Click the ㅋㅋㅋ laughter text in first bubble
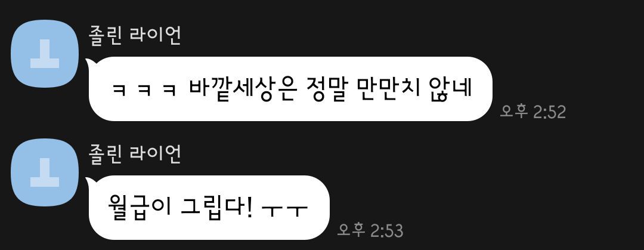 coord(144,89)
